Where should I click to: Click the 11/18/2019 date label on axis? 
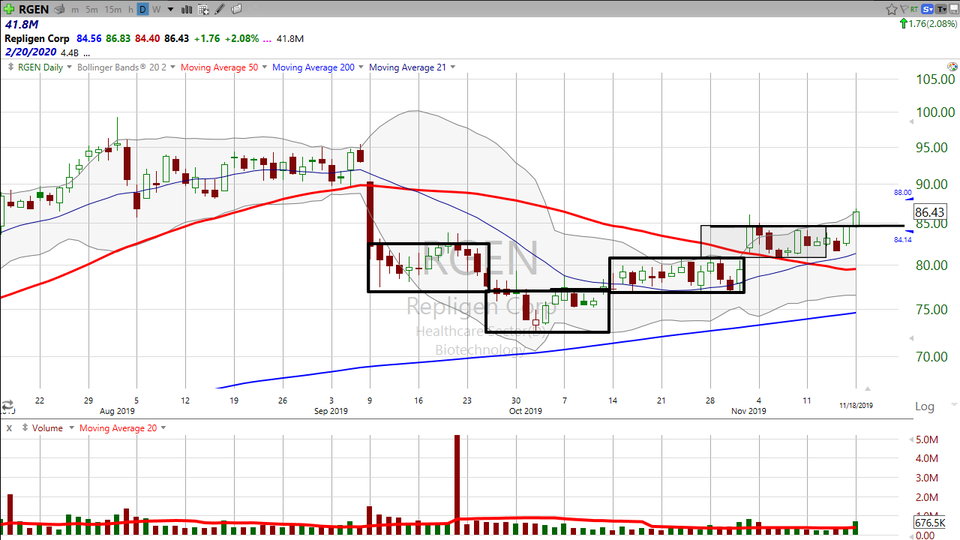pyautogui.click(x=856, y=405)
